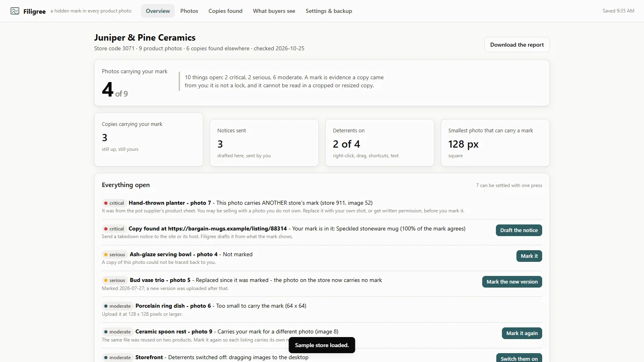Image resolution: width=644 pixels, height=362 pixels.
Task: Click the Saved 9:35 AM status
Action: coord(618,11)
